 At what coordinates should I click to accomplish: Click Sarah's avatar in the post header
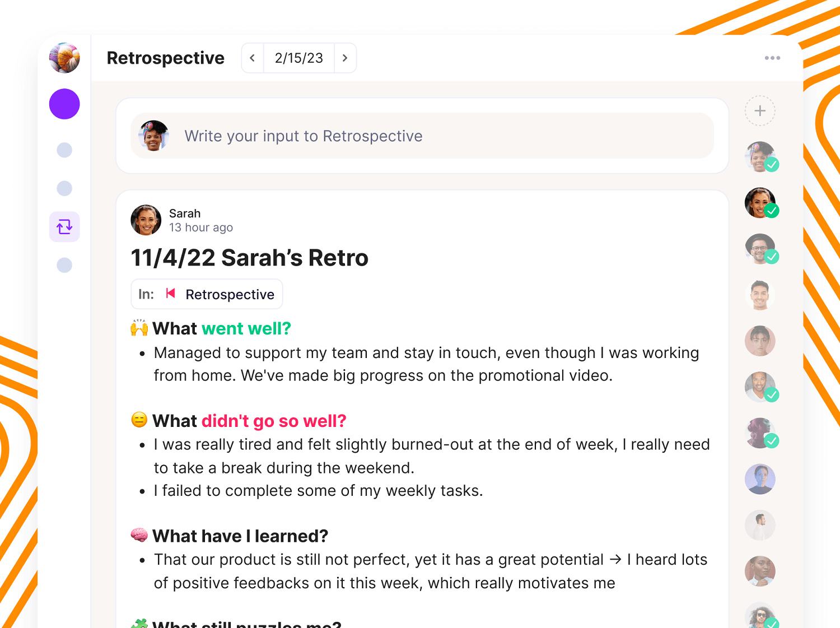(146, 220)
